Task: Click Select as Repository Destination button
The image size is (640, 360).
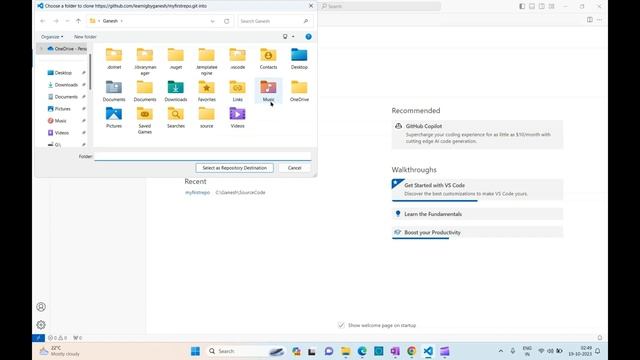Action: point(234,168)
